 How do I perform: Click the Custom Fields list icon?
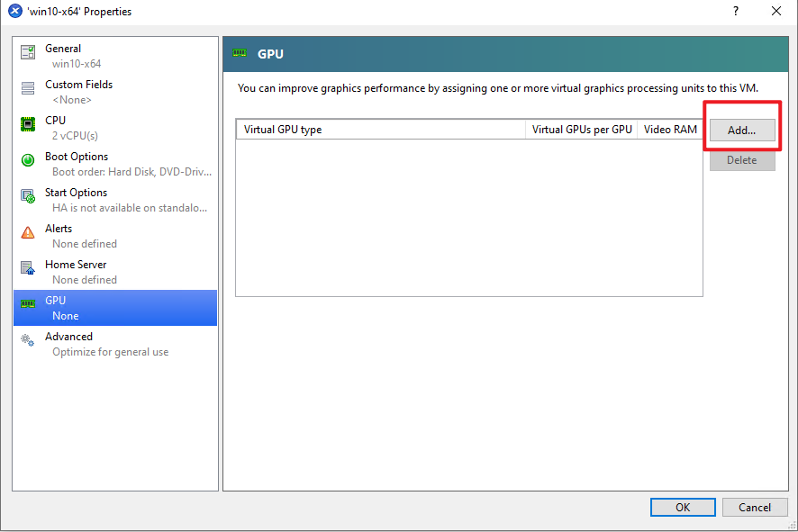tap(28, 88)
